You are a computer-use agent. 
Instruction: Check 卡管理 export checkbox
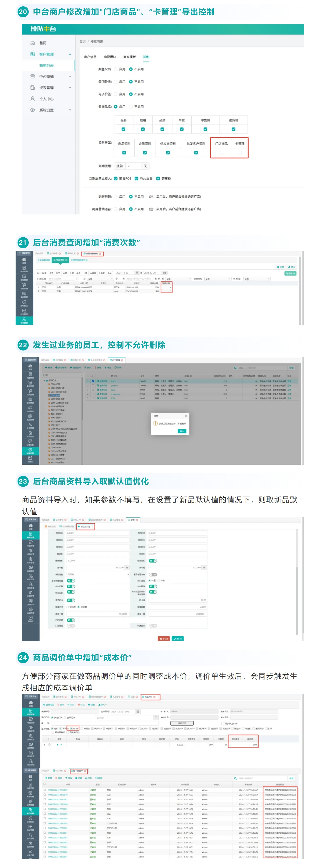point(240,153)
